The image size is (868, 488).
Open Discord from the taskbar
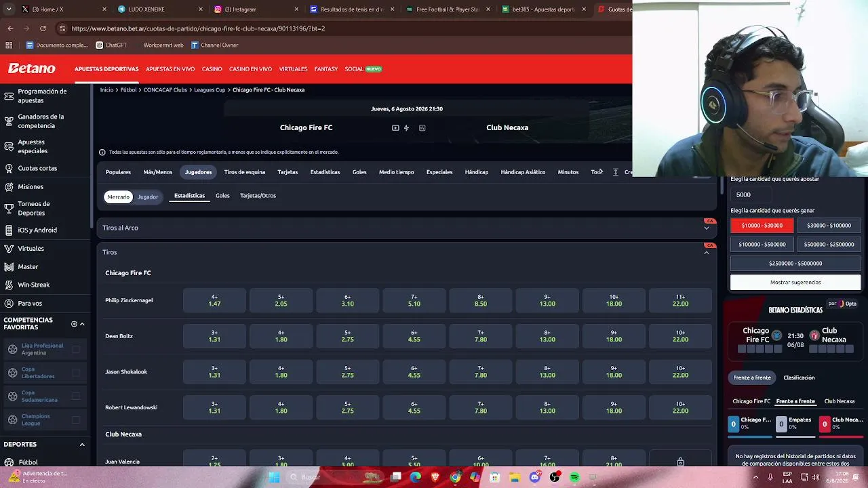tap(535, 477)
